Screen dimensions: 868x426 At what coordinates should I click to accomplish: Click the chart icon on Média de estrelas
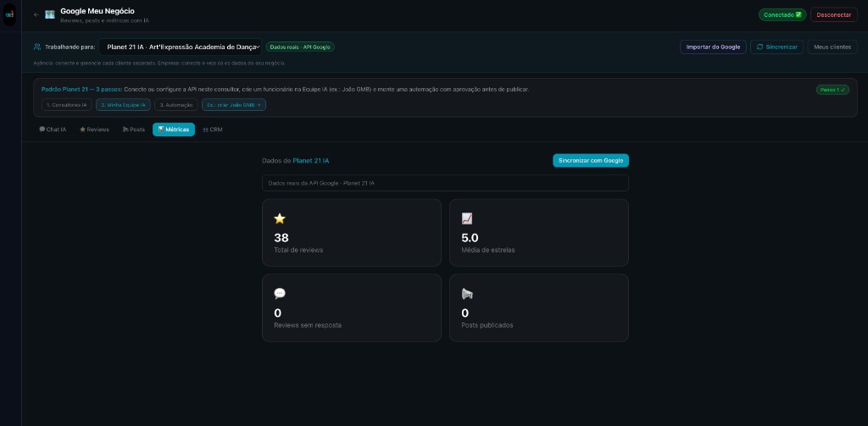[x=467, y=219]
